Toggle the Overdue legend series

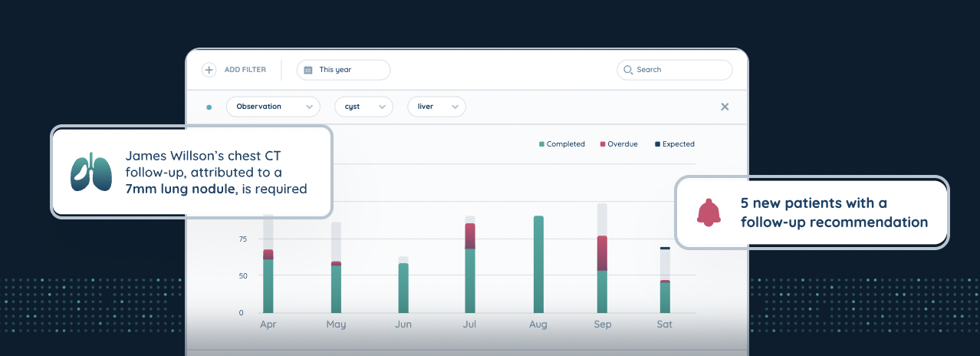(x=619, y=144)
